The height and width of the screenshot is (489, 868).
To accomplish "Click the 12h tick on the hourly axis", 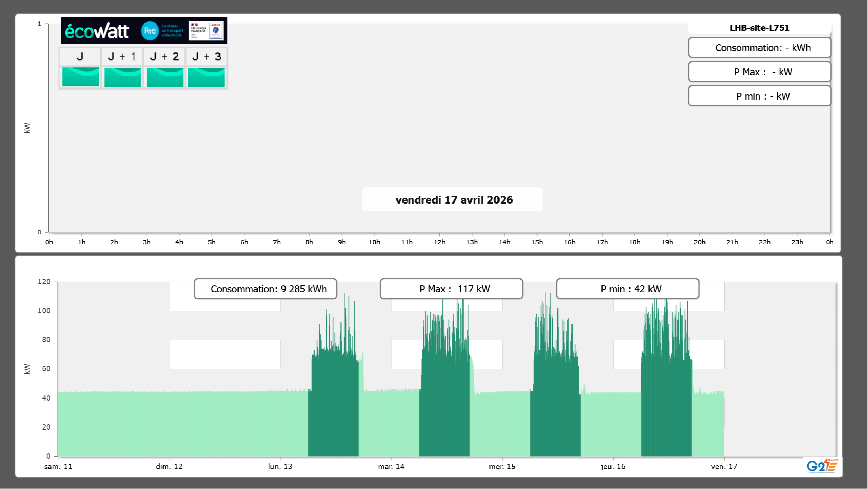I will tap(439, 242).
